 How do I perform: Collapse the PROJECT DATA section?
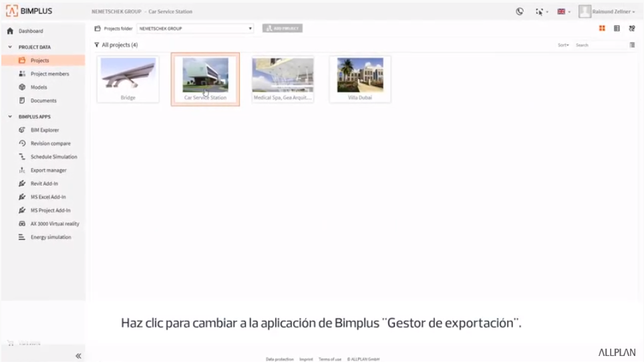10,47
